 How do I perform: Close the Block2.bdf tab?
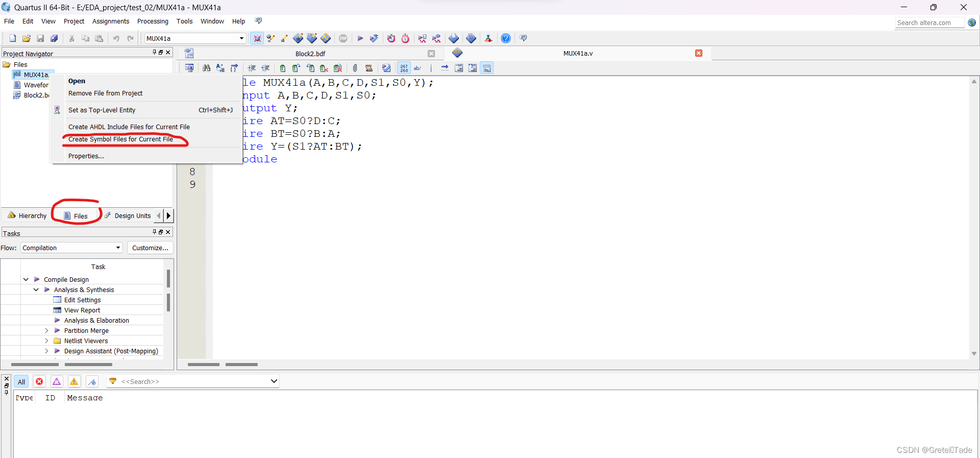point(431,54)
